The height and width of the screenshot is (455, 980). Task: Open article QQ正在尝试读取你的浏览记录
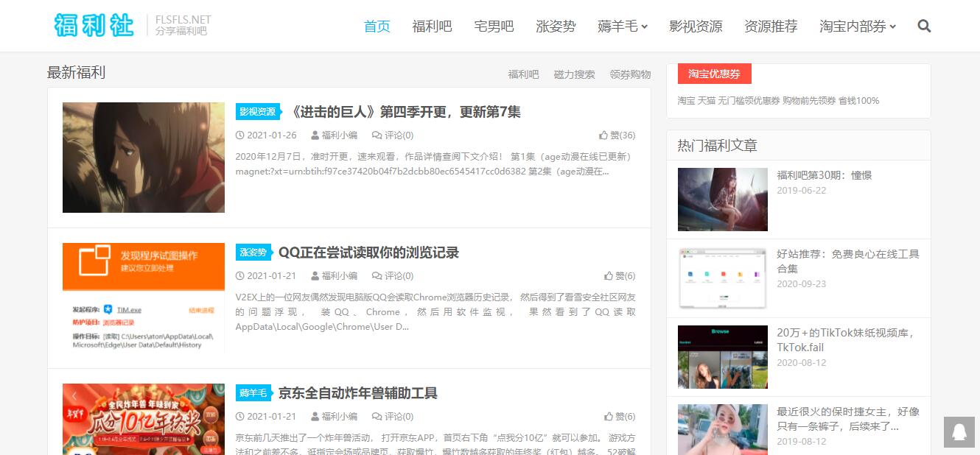[x=368, y=253]
